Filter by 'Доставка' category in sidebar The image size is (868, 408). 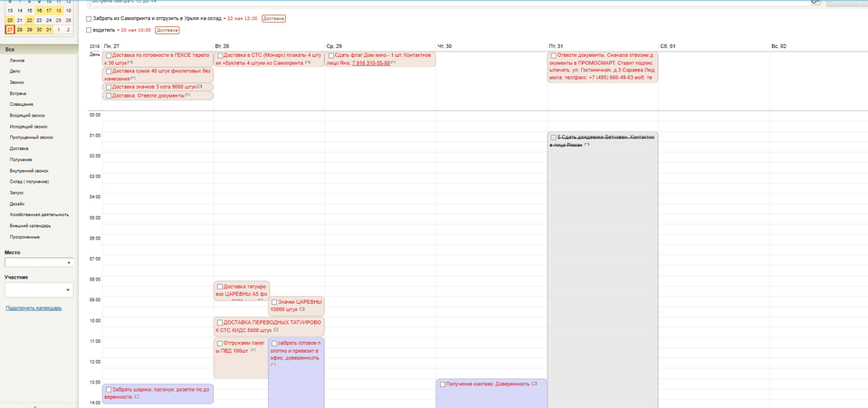[19, 148]
